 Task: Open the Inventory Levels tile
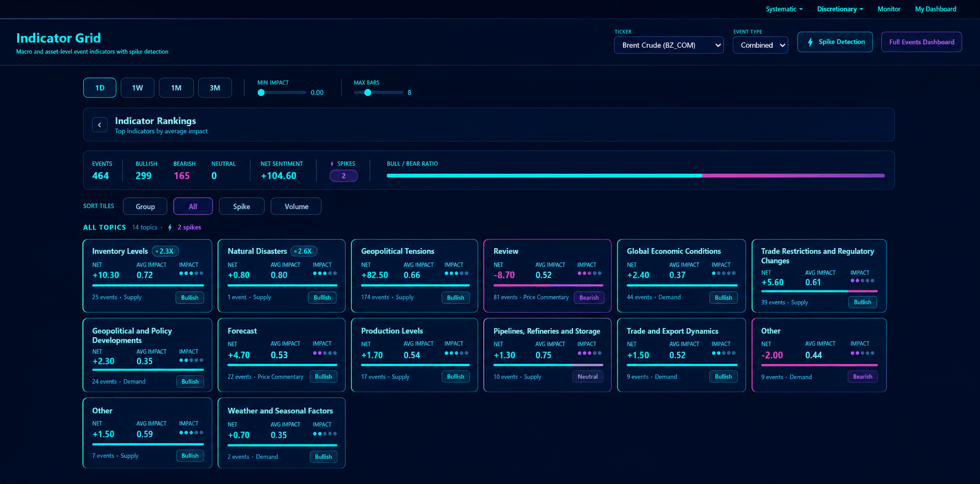pyautogui.click(x=147, y=276)
